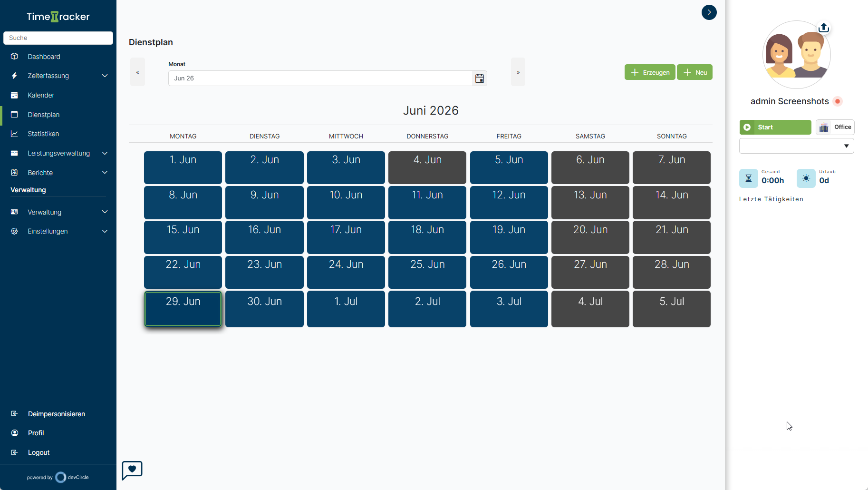Click the avatar upload icon
Image resolution: width=868 pixels, height=490 pixels.
pos(824,28)
